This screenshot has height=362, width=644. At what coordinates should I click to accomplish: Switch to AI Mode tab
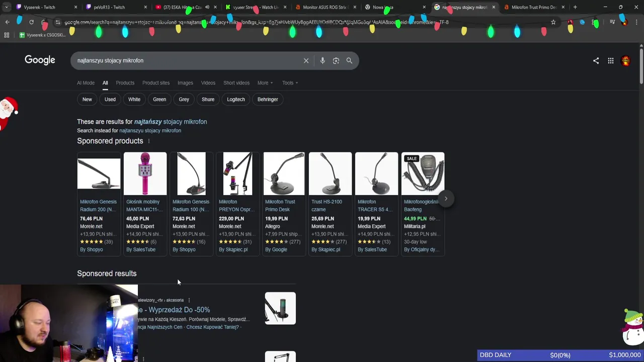[x=86, y=83]
